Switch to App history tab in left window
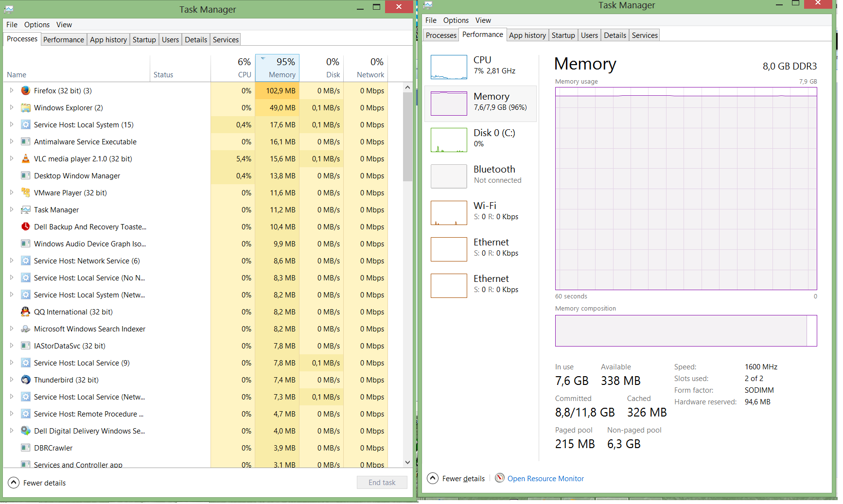 pos(108,40)
